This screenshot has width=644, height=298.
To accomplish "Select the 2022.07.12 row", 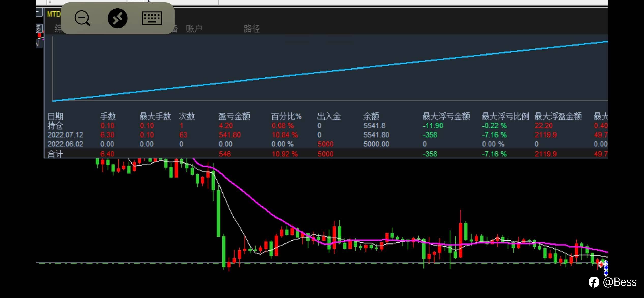I will (x=65, y=135).
